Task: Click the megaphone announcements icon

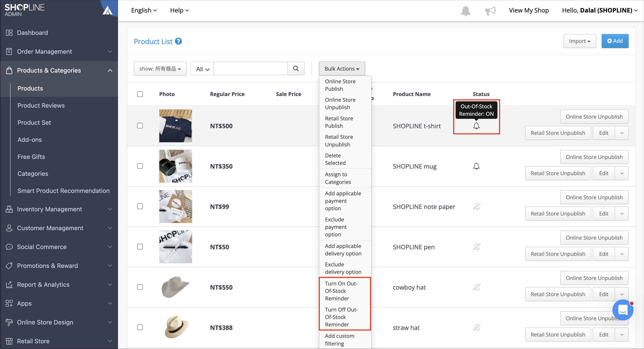Action: 490,11
